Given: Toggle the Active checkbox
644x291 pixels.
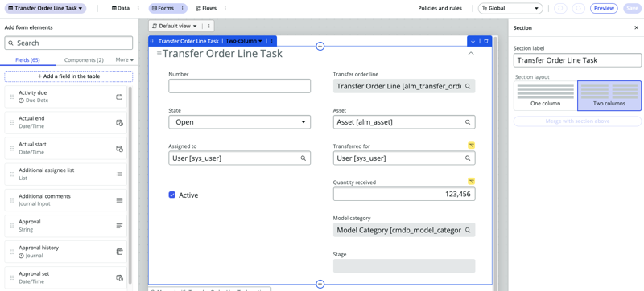Looking at the screenshot, I should tap(172, 195).
